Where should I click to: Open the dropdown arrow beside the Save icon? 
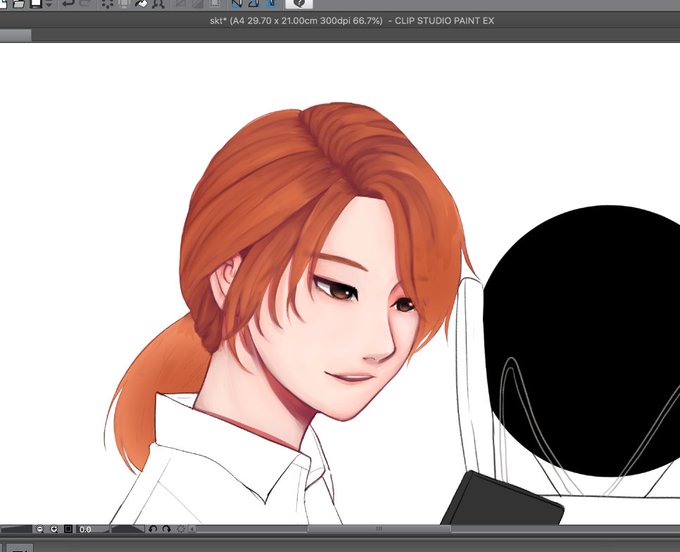[49, 3]
